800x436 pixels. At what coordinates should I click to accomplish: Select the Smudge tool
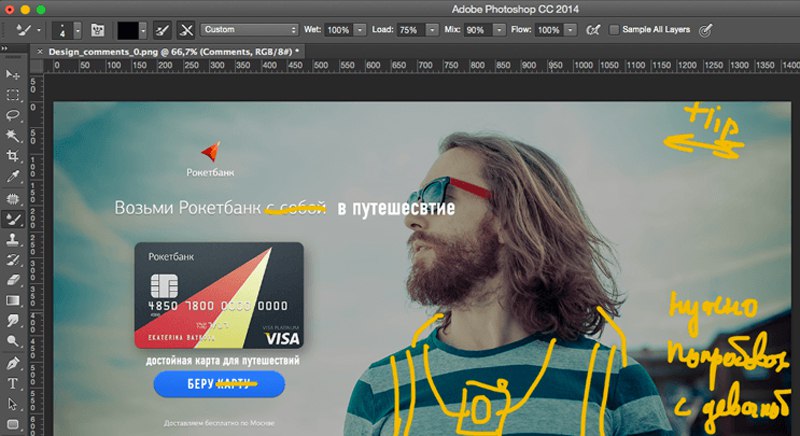tap(13, 321)
